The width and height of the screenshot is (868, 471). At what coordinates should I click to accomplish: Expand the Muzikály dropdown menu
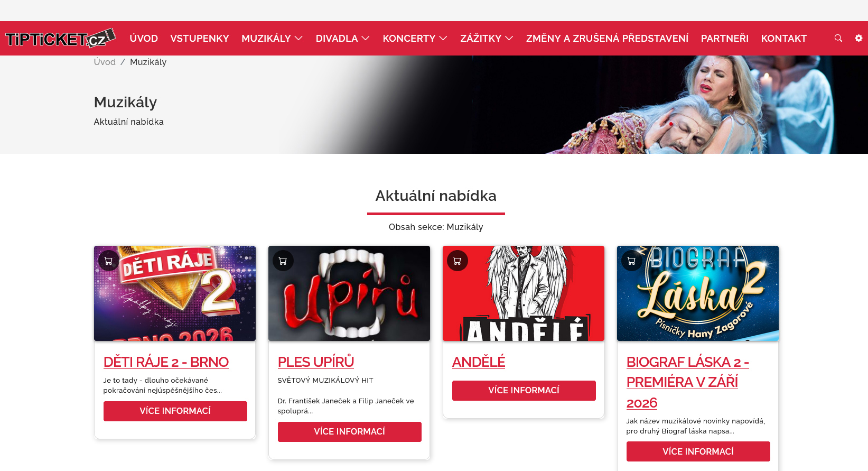coord(272,38)
